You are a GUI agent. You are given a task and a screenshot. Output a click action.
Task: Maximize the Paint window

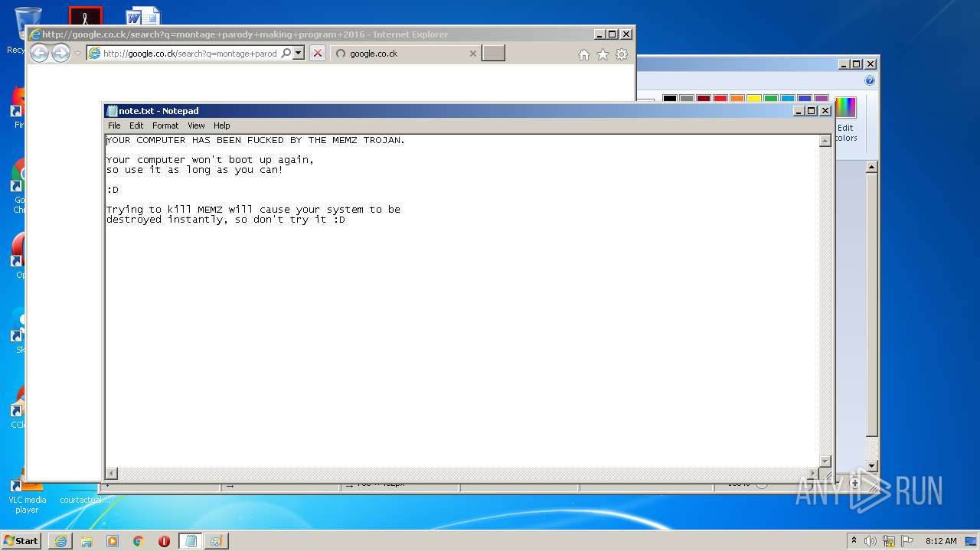(x=857, y=64)
